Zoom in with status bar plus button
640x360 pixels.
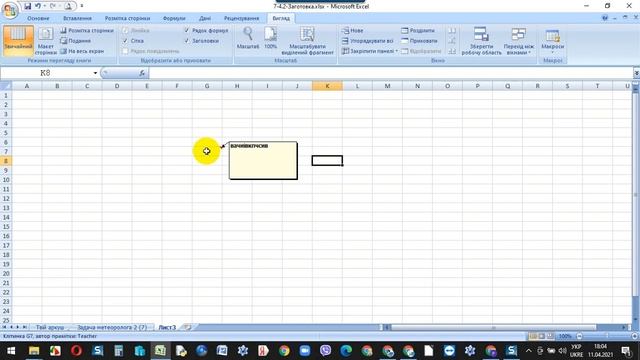point(635,336)
